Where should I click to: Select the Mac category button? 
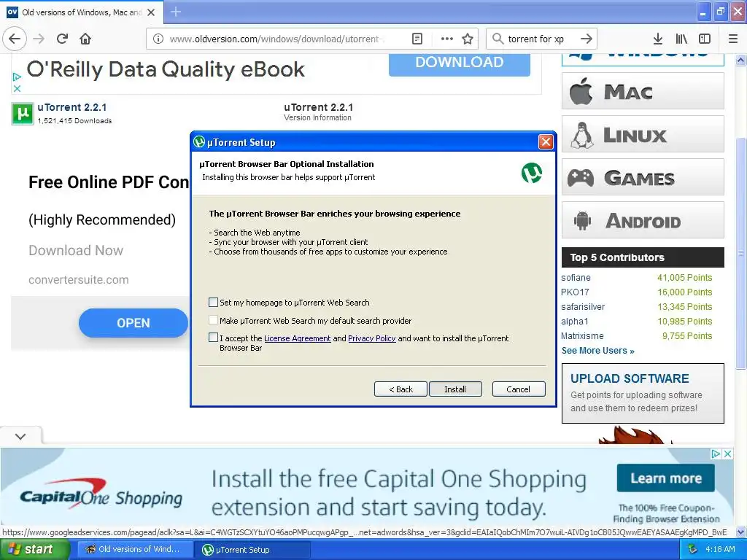tap(643, 91)
